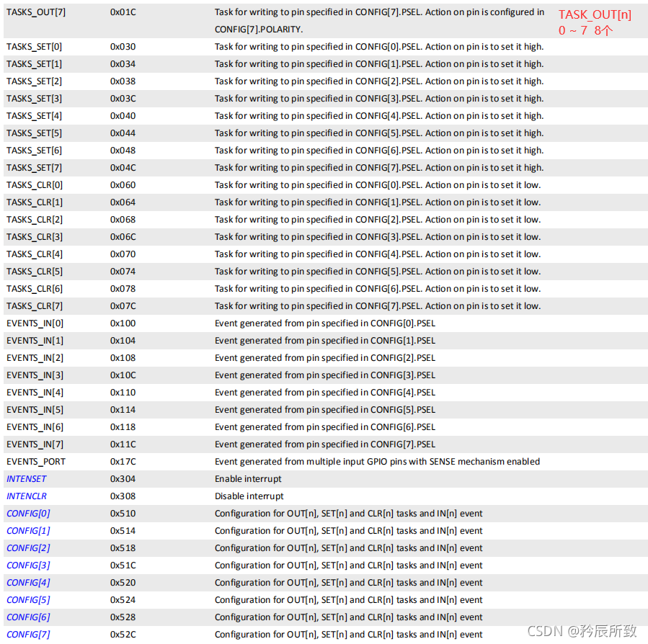The width and height of the screenshot is (648, 644).
Task: Select the CONFIG[7].POLARITY description line
Action: pyautogui.click(x=259, y=30)
